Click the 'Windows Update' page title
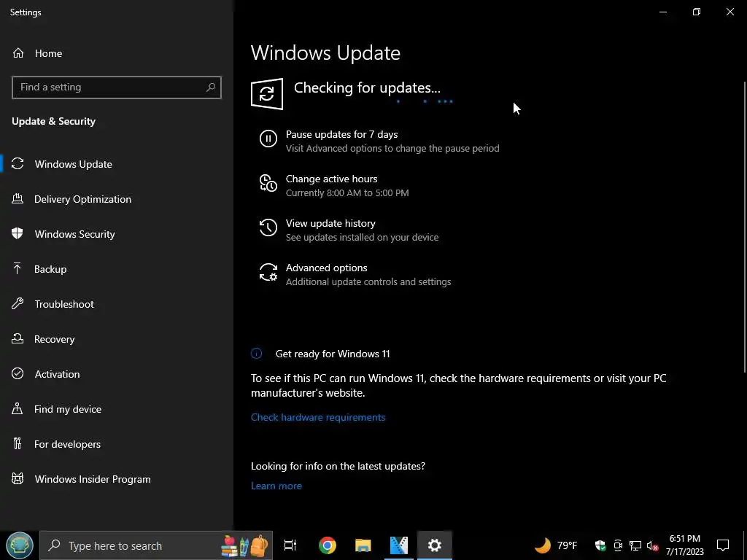This screenshot has height=560, width=747. click(325, 52)
